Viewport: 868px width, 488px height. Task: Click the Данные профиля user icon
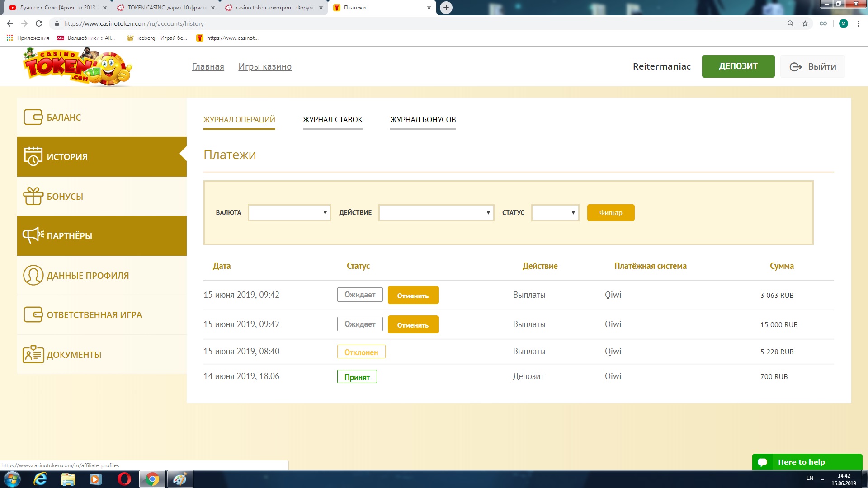pyautogui.click(x=33, y=275)
